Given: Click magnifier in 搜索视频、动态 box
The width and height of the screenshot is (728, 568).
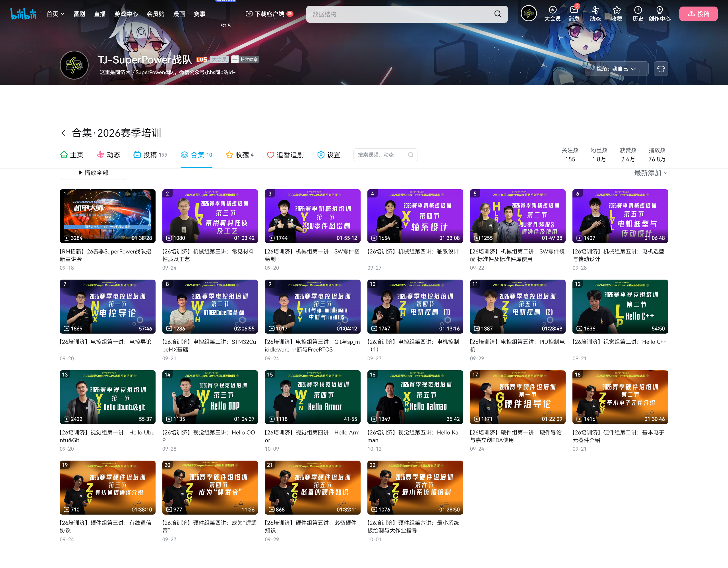Looking at the screenshot, I should (x=411, y=155).
